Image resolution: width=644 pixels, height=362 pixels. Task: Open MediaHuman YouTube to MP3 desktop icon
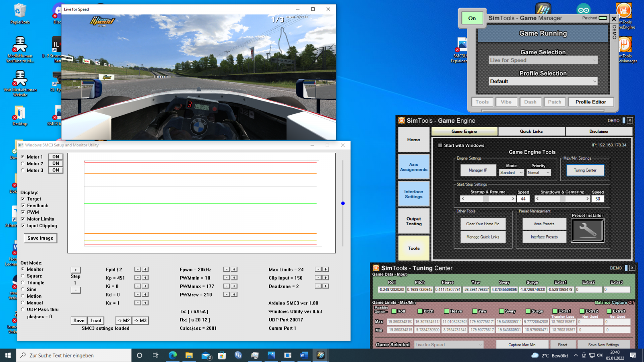click(20, 49)
